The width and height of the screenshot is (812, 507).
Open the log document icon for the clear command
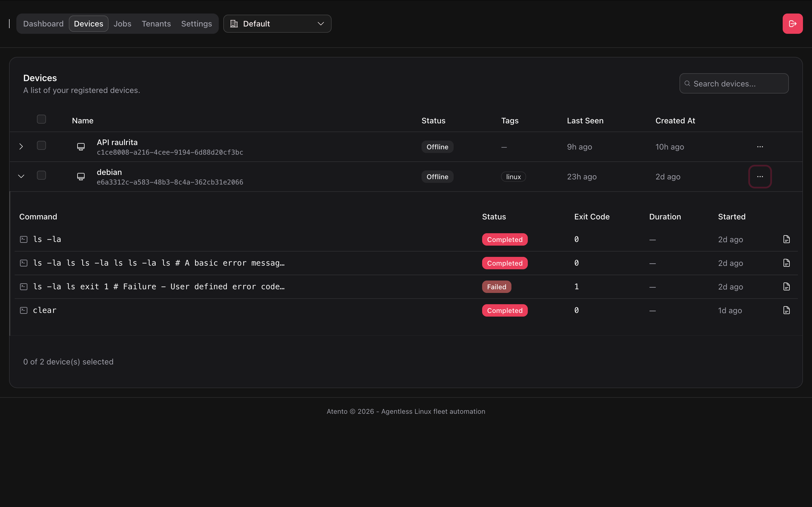tap(787, 310)
